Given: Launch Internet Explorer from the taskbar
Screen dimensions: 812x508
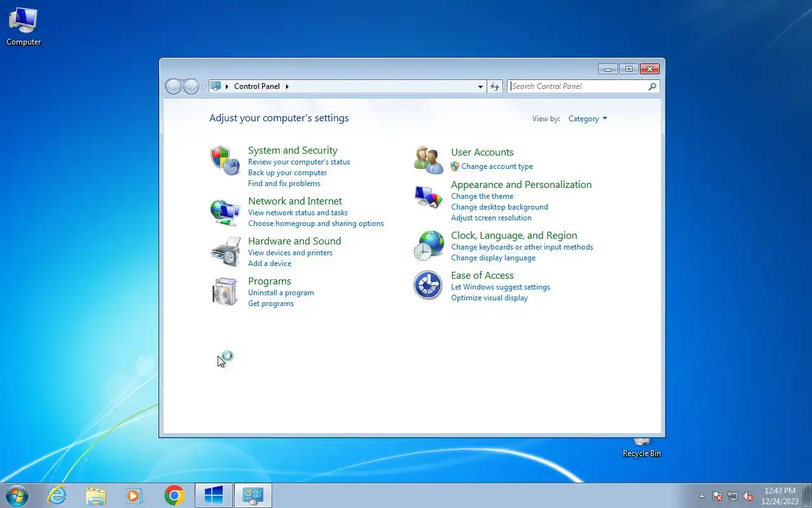Looking at the screenshot, I should (x=57, y=495).
